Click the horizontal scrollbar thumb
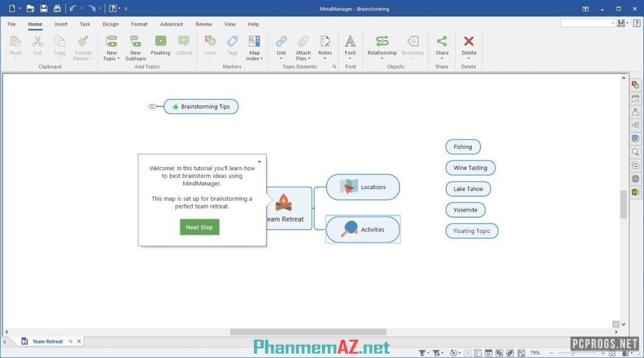 (308, 332)
